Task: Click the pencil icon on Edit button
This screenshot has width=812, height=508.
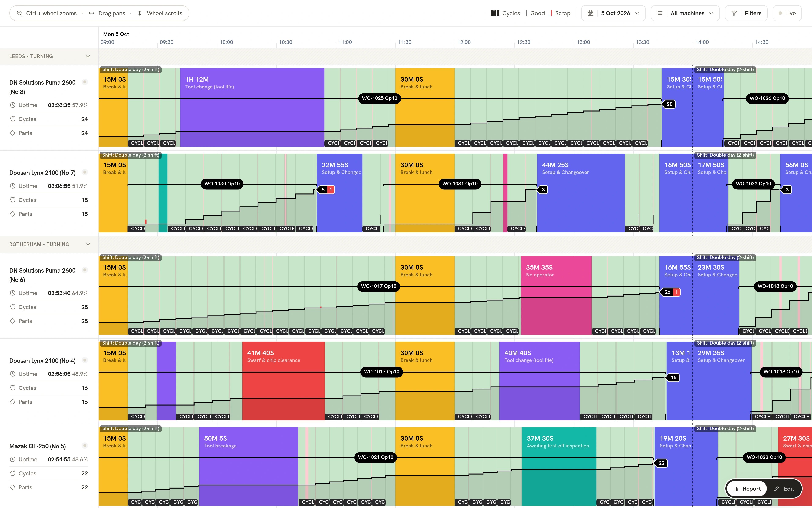Action: (777, 489)
